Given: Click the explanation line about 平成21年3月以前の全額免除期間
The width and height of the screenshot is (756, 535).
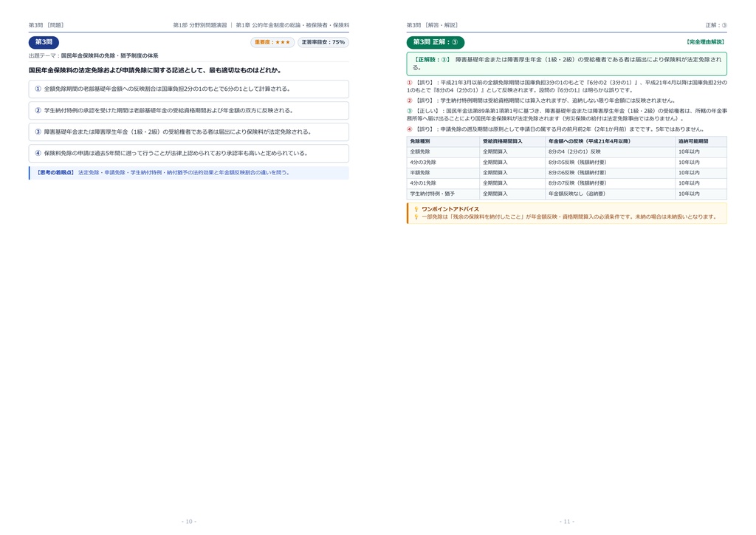Looking at the screenshot, I should tap(566, 86).
